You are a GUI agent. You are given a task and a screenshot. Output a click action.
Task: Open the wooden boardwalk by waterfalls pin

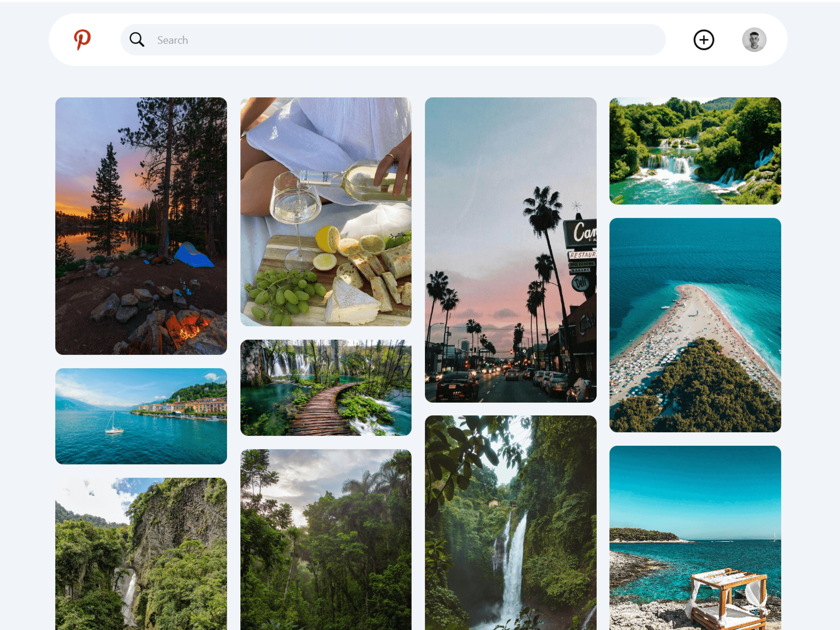click(x=326, y=388)
